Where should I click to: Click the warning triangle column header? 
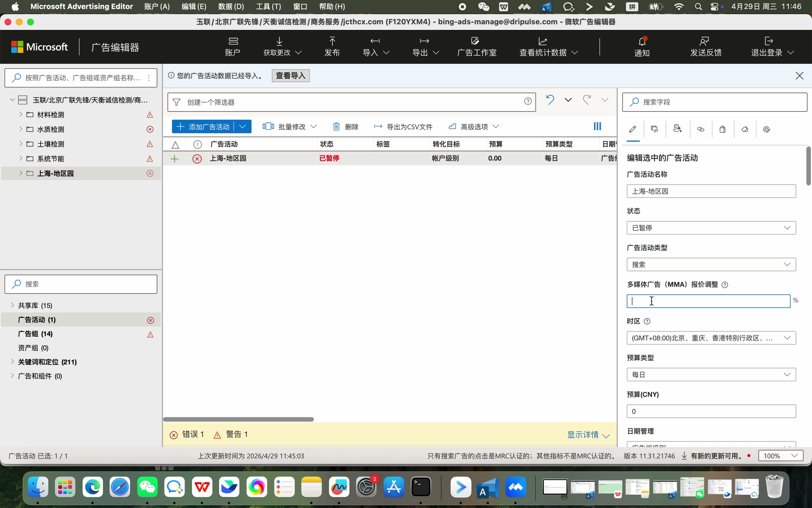tap(175, 145)
